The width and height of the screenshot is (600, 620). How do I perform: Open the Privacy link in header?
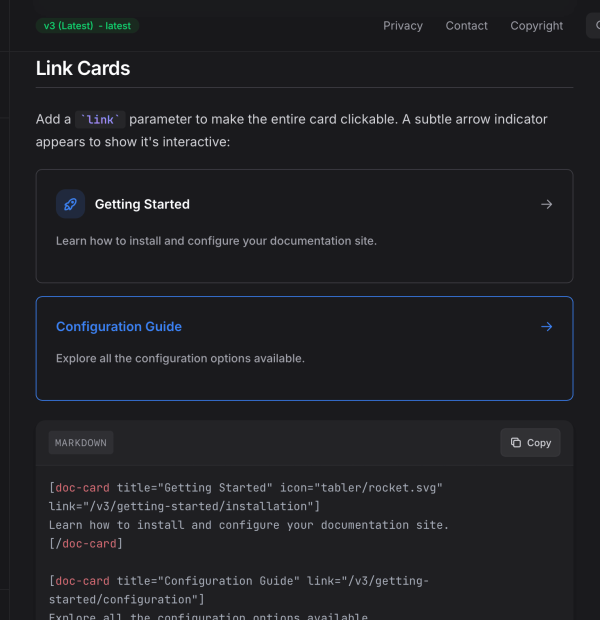point(403,26)
